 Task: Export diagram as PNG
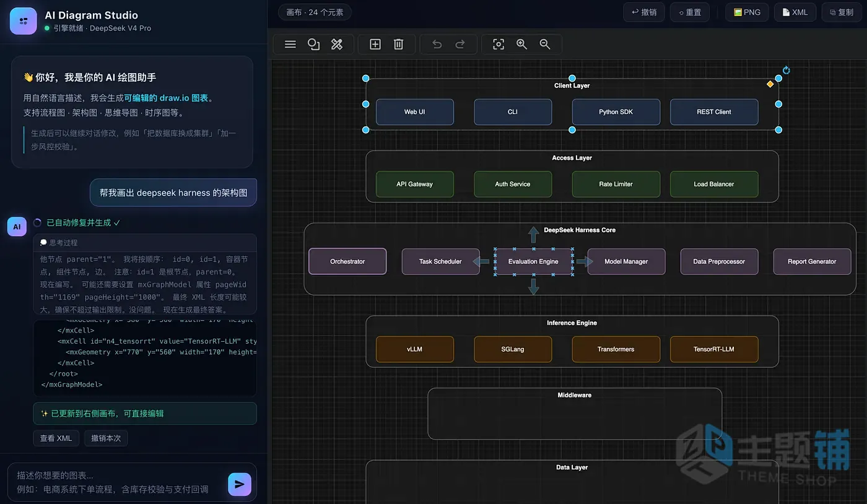point(747,12)
